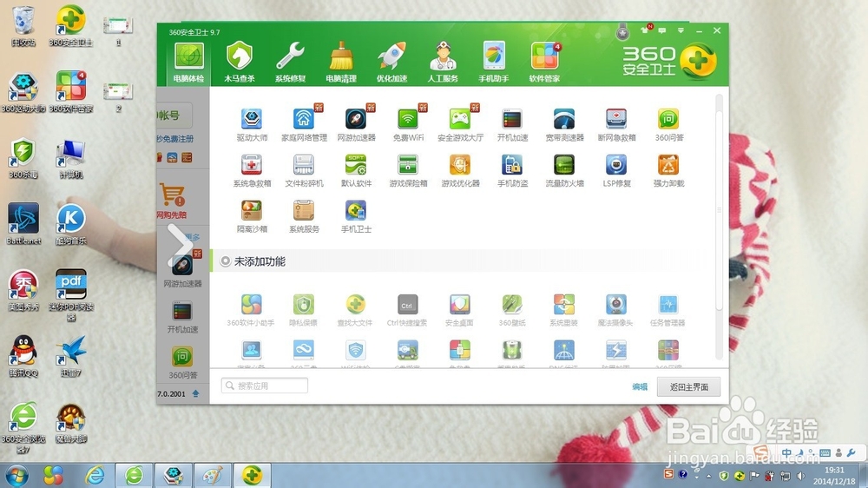Click the 返回主界面 button
This screenshot has height=488, width=868.
[x=688, y=386]
